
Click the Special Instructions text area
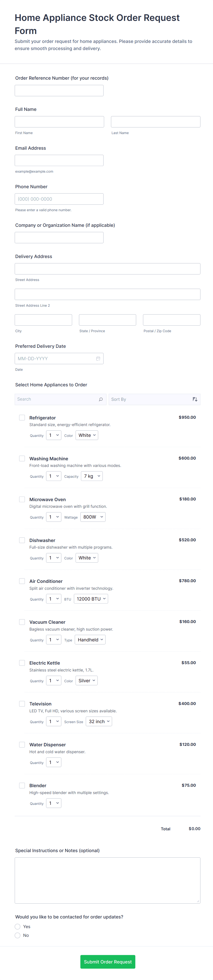coord(107,880)
